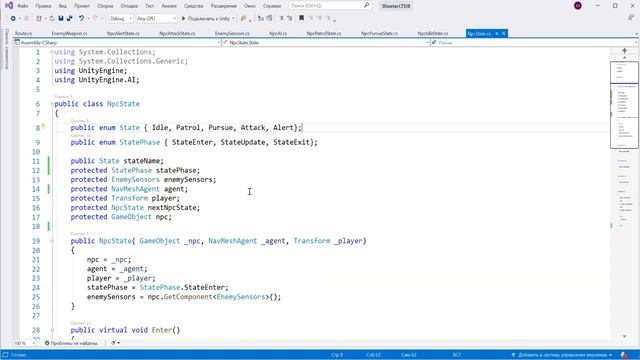
Task: Open the Правка menu
Action: [x=43, y=6]
